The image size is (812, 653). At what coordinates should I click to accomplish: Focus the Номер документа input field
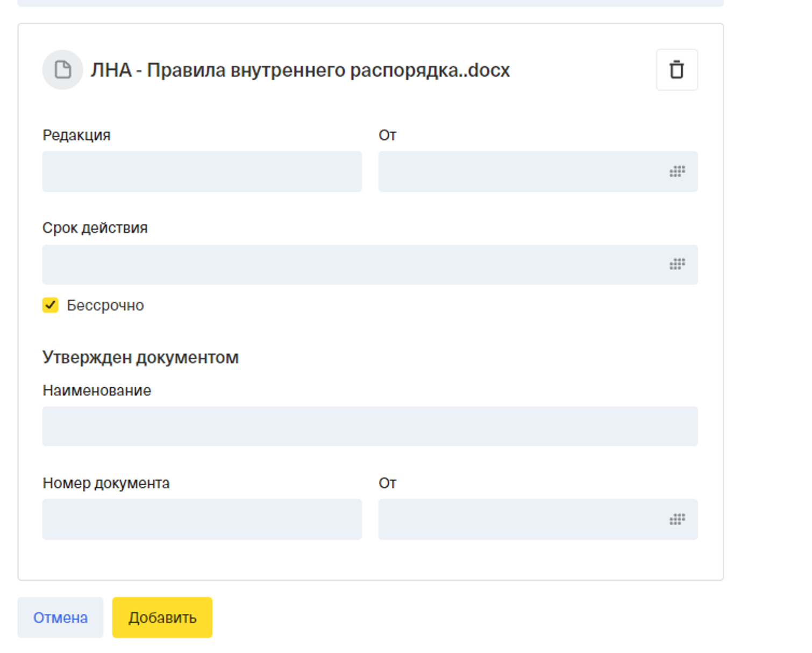[202, 519]
